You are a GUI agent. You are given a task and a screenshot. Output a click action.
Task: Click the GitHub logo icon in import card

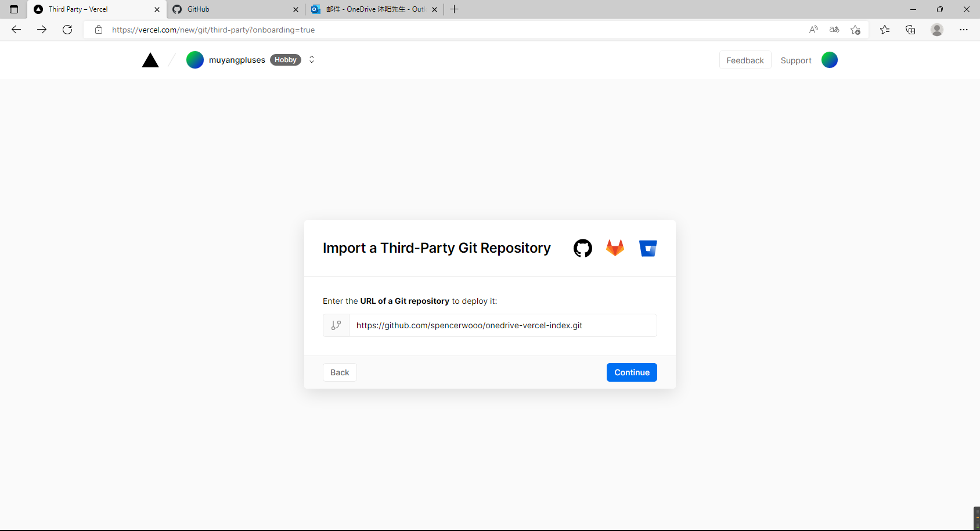pos(582,248)
